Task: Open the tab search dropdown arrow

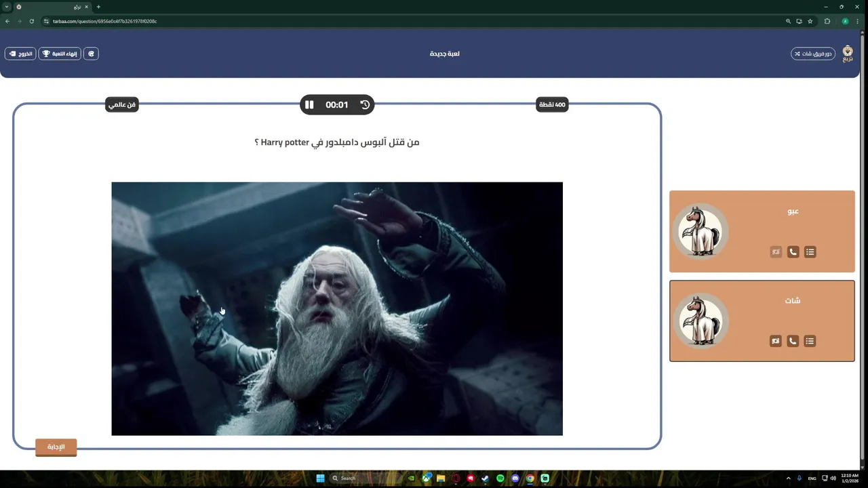Action: tap(7, 7)
